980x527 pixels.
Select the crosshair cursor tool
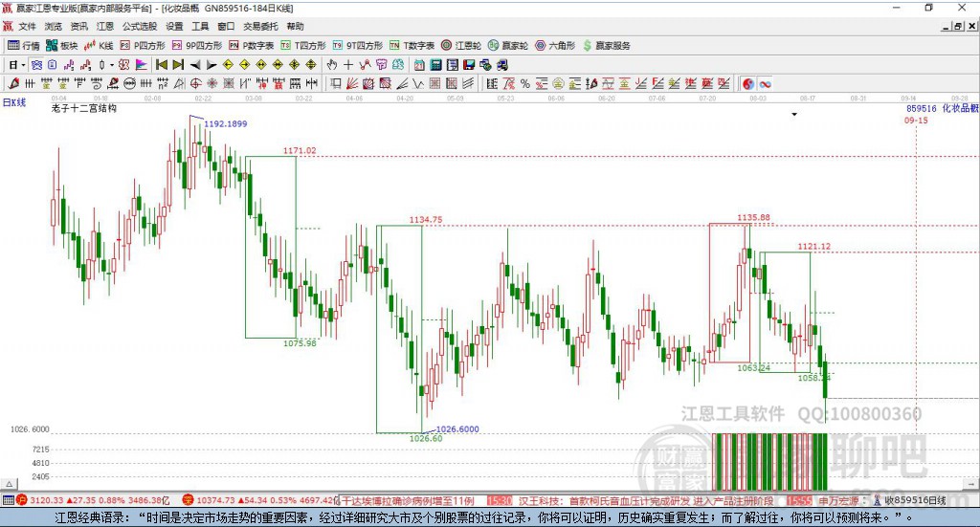(348, 65)
